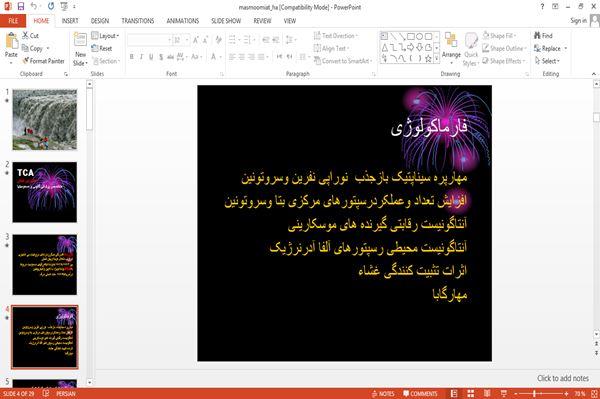
Task: Open the REVIEW tab
Action: pos(262,21)
